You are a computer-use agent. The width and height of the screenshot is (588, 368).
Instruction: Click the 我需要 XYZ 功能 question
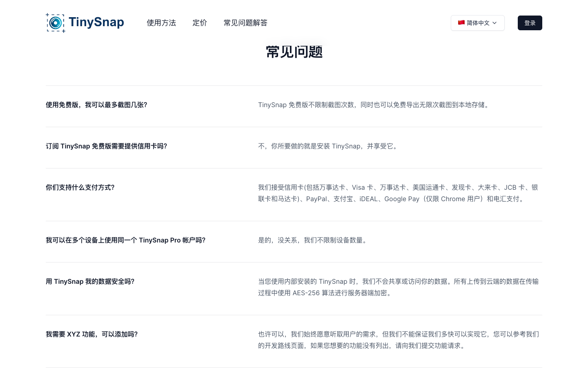point(92,334)
